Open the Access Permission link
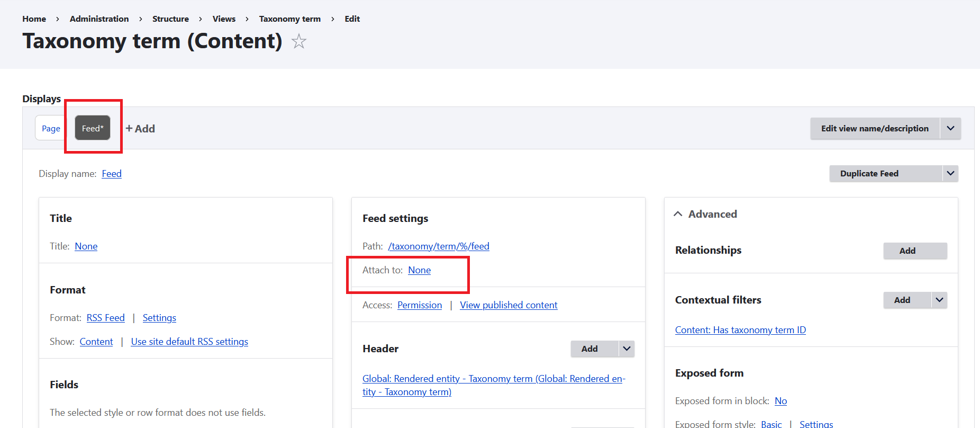Image resolution: width=980 pixels, height=428 pixels. (x=420, y=305)
